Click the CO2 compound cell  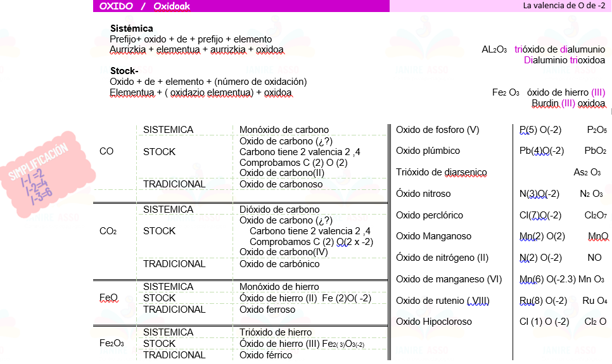(x=108, y=231)
